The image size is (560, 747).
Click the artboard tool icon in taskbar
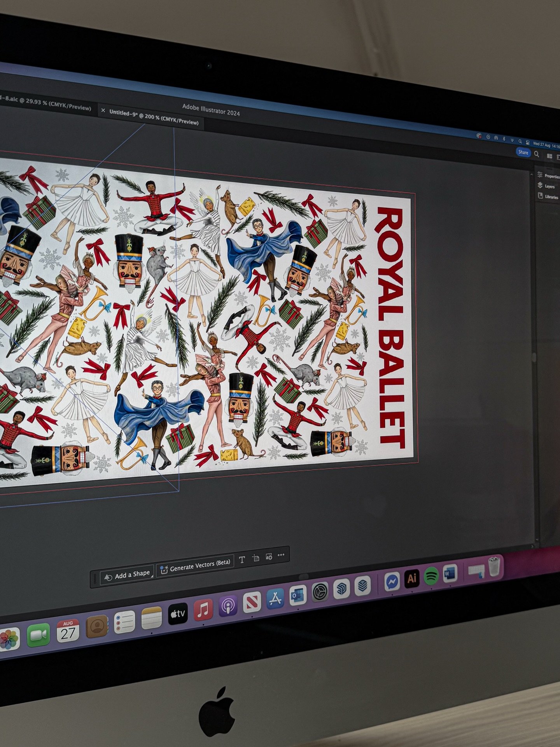point(255,558)
